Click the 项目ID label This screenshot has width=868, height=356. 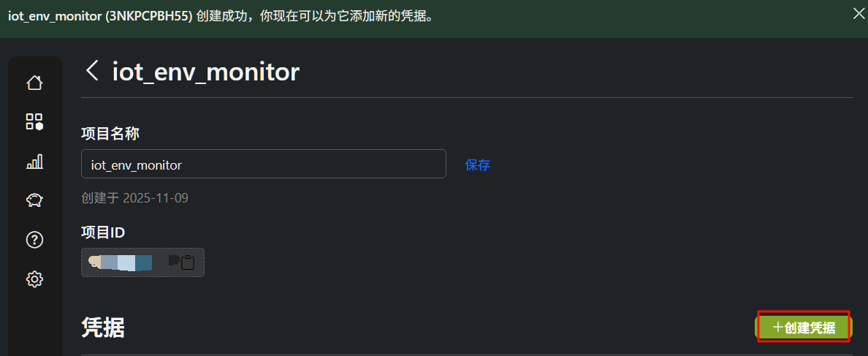103,232
